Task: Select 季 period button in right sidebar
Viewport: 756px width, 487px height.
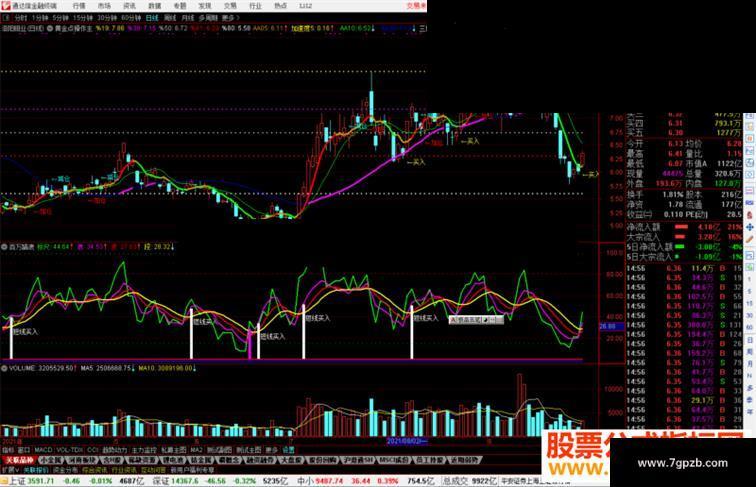Action: [x=749, y=400]
